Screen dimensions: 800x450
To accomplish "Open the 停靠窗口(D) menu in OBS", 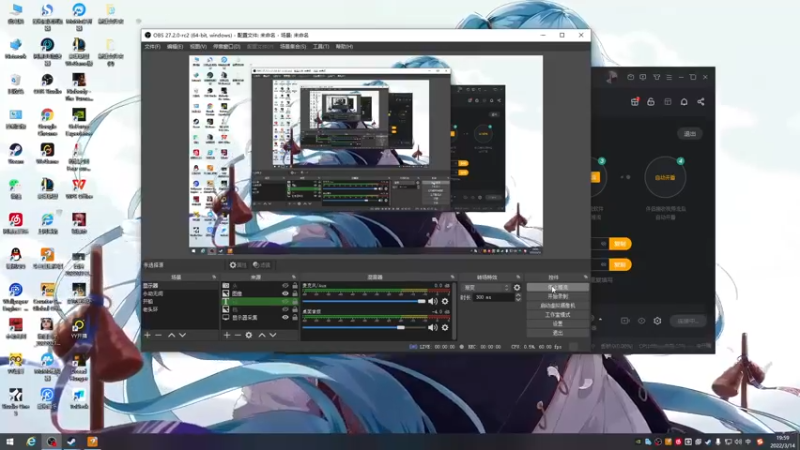I will 227,46.
